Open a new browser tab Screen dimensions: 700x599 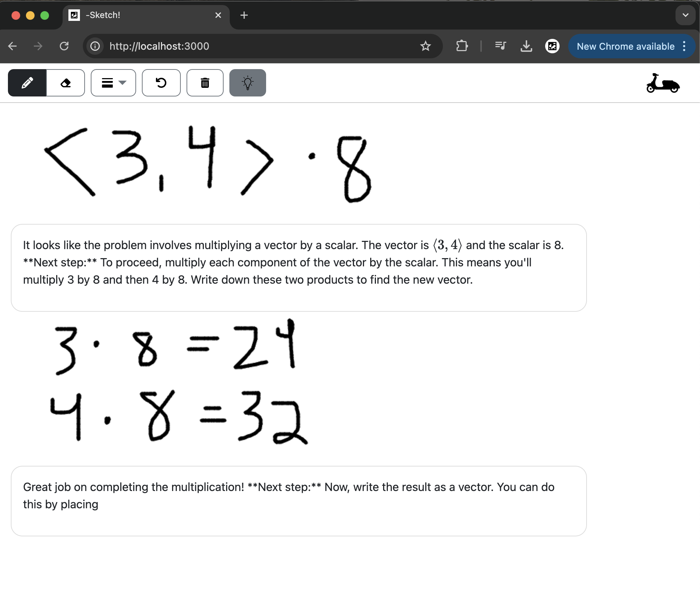click(244, 15)
